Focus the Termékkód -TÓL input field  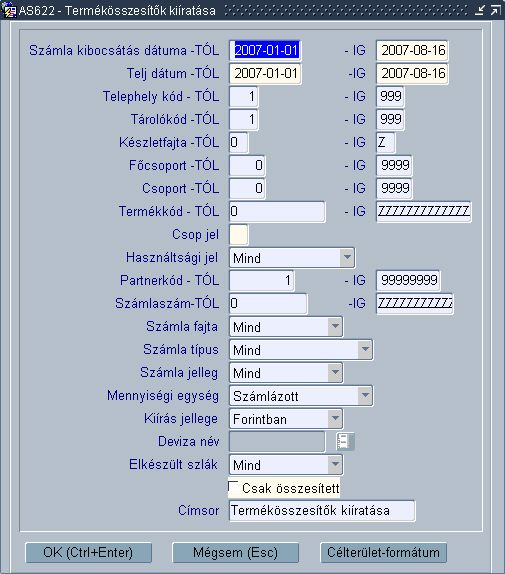click(x=277, y=211)
